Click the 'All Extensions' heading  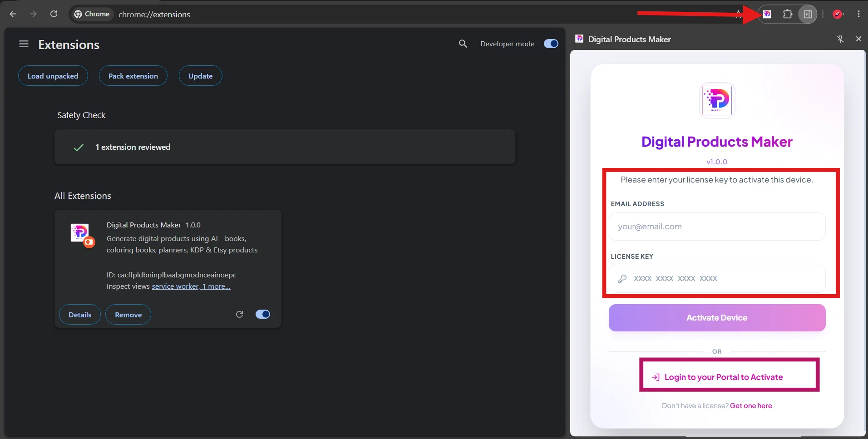pos(83,196)
